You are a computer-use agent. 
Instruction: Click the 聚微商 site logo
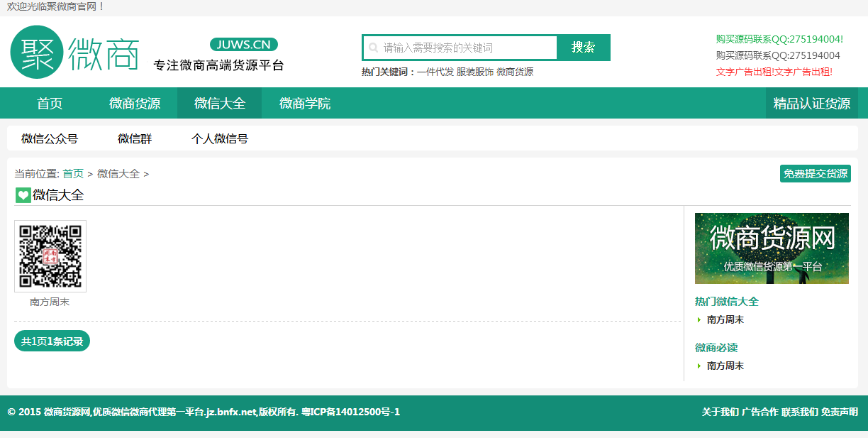[x=74, y=53]
